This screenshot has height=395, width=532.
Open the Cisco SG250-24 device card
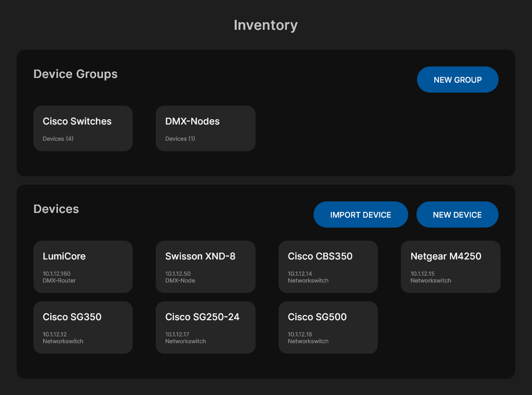click(205, 327)
